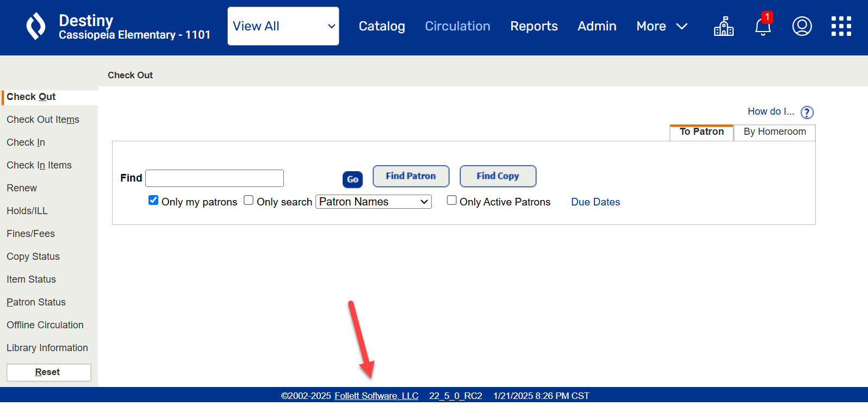868x412 pixels.
Task: Click the Reset button
Action: point(49,372)
